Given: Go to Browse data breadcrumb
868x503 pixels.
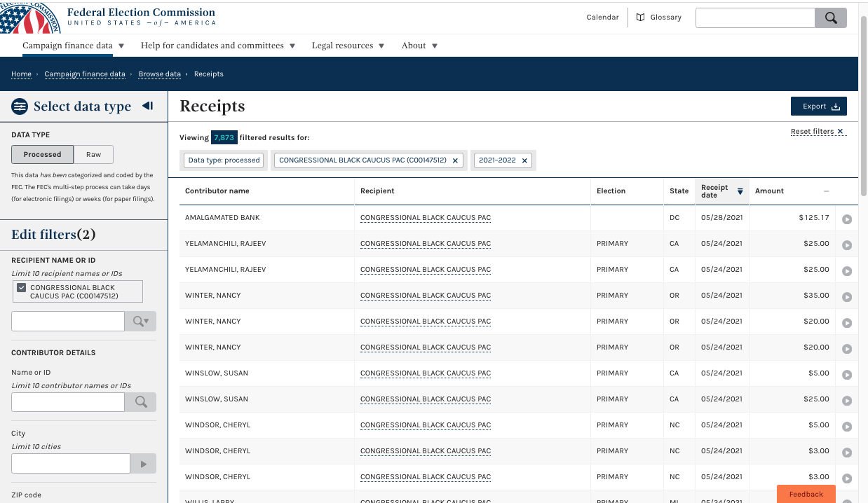Looking at the screenshot, I should point(159,74).
